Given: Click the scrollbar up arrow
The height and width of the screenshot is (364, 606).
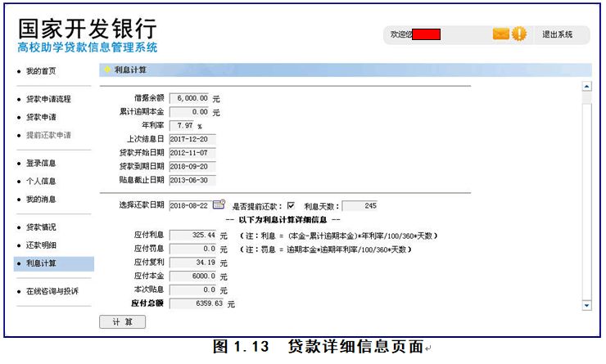Looking at the screenshot, I should pyautogui.click(x=586, y=87).
